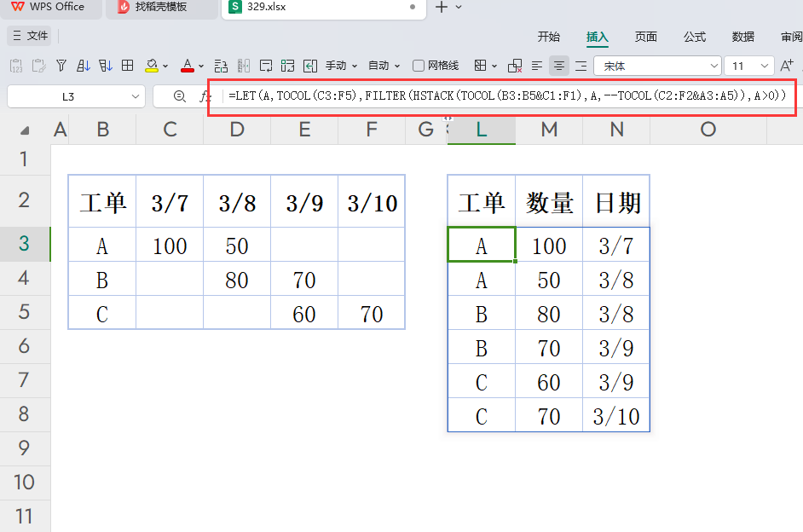
Task: Switch to the 插入 ribbon tab
Action: [597, 37]
